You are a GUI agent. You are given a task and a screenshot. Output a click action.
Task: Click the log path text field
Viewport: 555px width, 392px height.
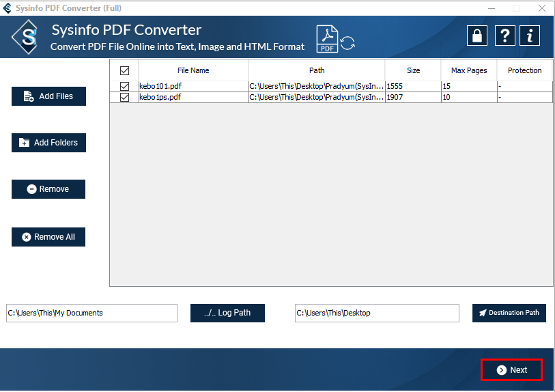[91, 313]
